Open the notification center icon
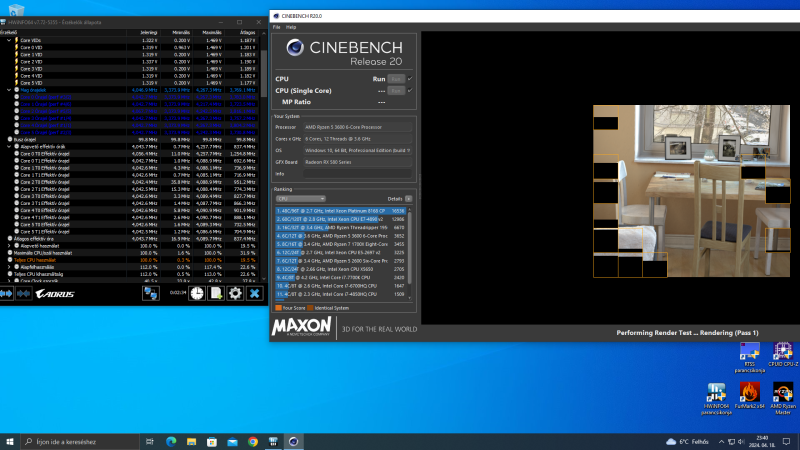This screenshot has width=800, height=450. tap(786, 442)
